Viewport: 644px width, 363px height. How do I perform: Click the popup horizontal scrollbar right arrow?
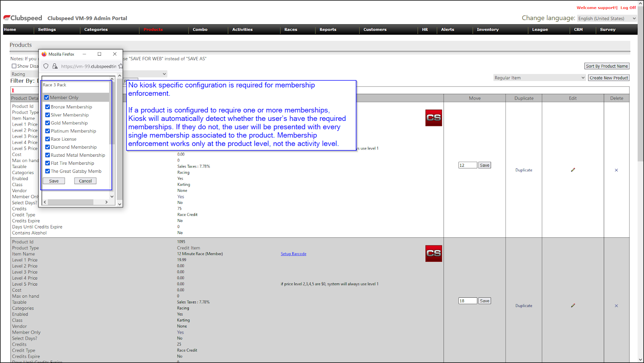coord(106,202)
